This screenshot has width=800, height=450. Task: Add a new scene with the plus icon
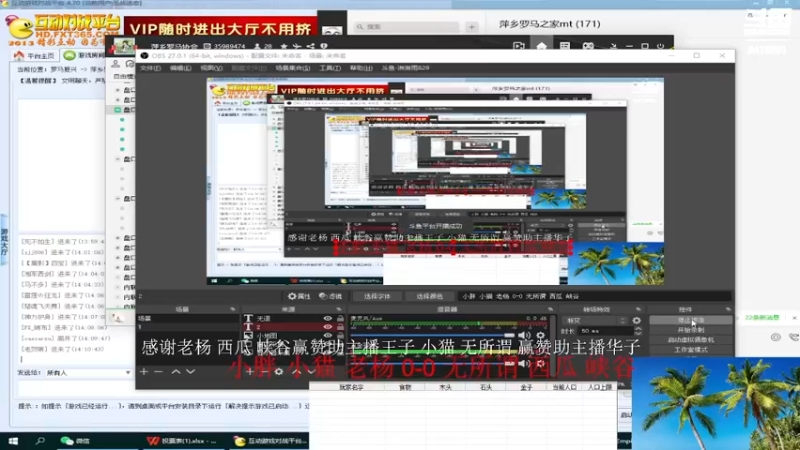(x=144, y=371)
